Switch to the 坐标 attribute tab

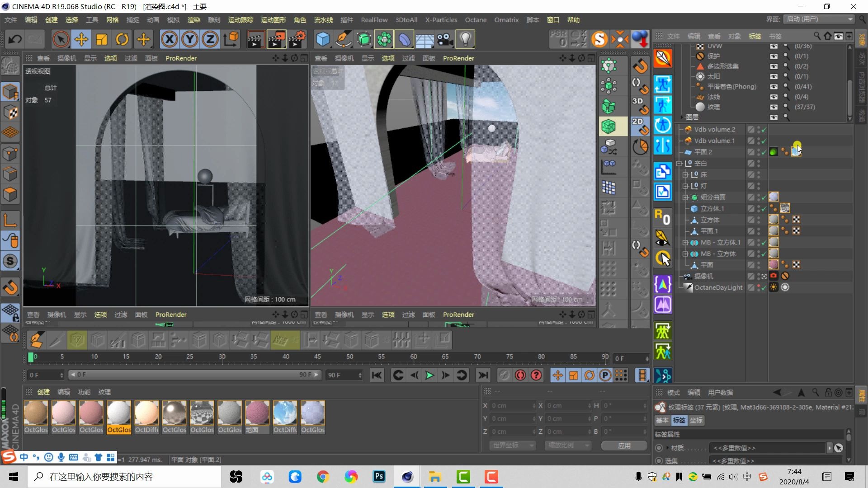[x=696, y=421]
